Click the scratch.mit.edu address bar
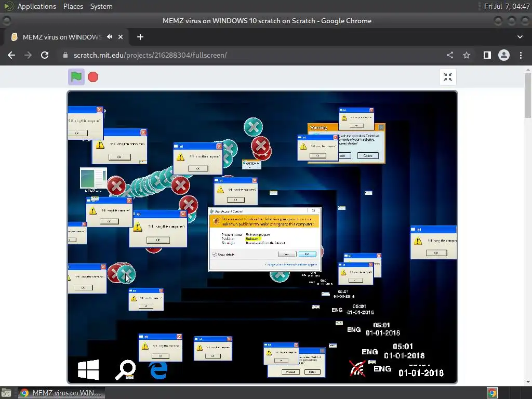Image resolution: width=532 pixels, height=399 pixels. tap(251, 55)
